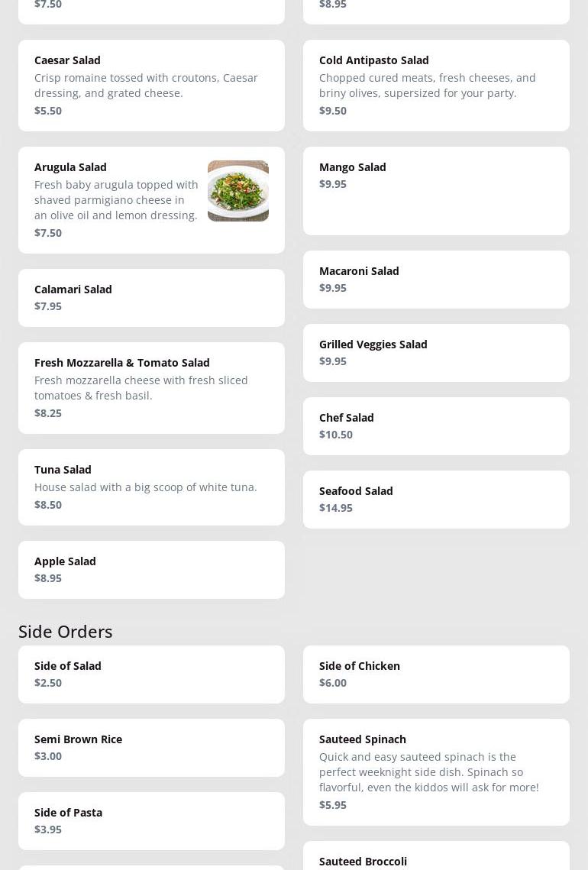Select the Side of Pasta
The width and height of the screenshot is (588, 870).
point(151,820)
